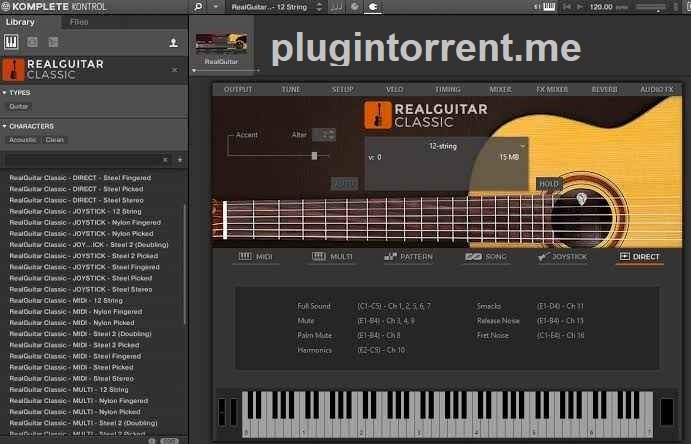Click the white capo marker on fretboard
The width and height of the screenshot is (691, 444).
[225, 220]
